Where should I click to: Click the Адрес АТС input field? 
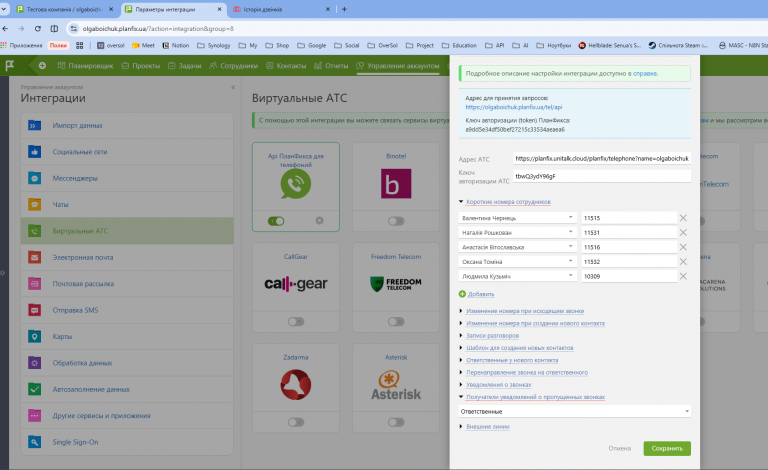point(602,159)
